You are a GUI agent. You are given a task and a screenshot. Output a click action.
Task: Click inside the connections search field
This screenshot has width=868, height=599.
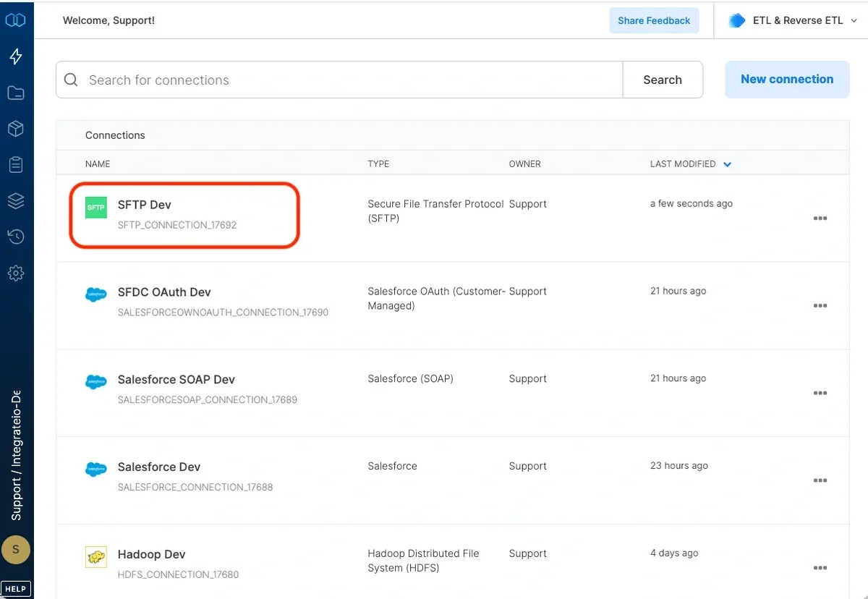(289, 79)
